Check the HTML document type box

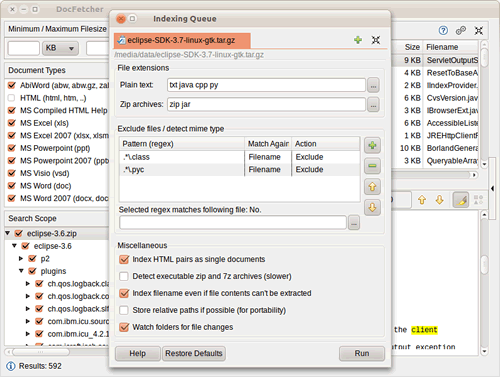[x=12, y=98]
